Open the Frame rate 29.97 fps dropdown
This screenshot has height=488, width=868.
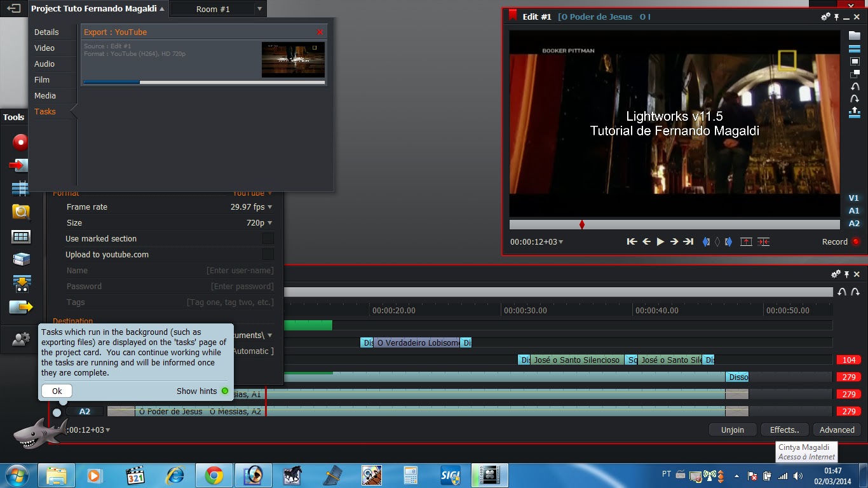pyautogui.click(x=251, y=207)
